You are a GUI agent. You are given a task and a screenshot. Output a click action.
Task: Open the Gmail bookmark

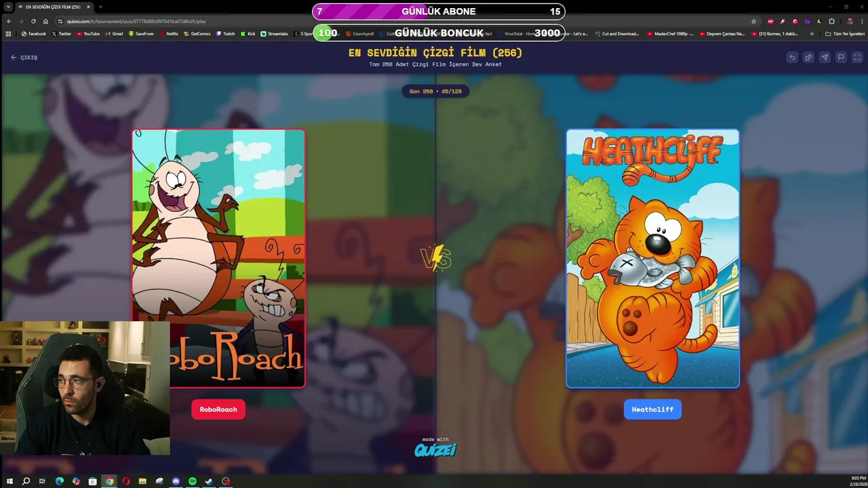(x=114, y=33)
